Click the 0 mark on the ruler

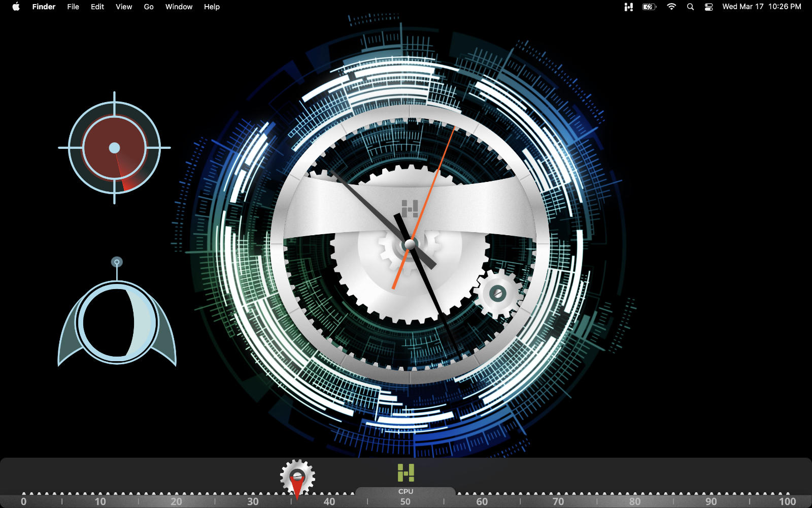click(x=23, y=501)
